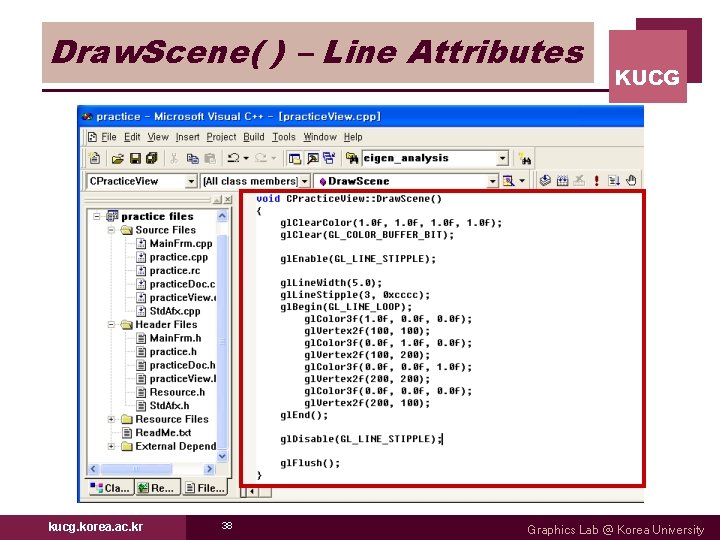This screenshot has width=720, height=540.
Task: Open the Tools menu
Action: point(283,137)
